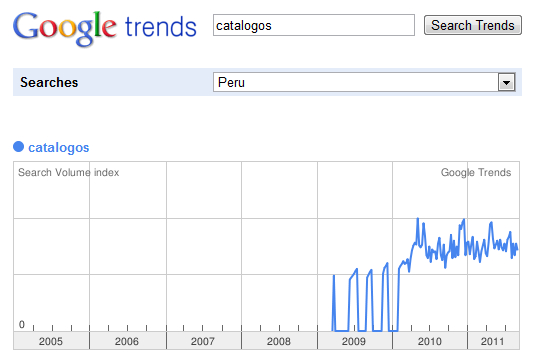This screenshot has height=362, width=536.
Task: Select the Peru region combo box
Action: click(x=364, y=82)
